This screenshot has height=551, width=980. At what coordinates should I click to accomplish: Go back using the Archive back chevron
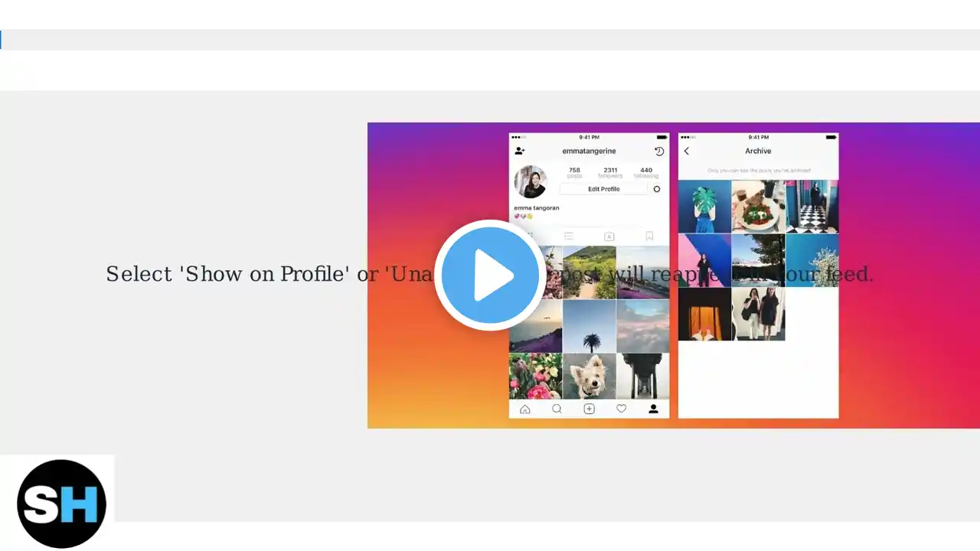tap(687, 152)
